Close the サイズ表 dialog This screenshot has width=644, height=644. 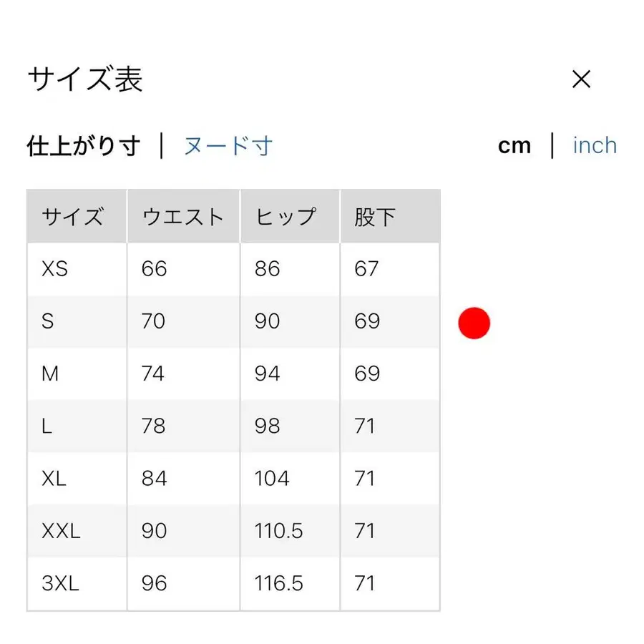tap(582, 79)
